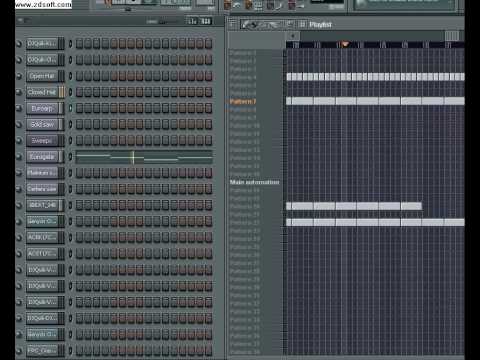Image resolution: width=480 pixels, height=360 pixels.
Task: Select the Eurogate channel button
Action: click(42, 157)
